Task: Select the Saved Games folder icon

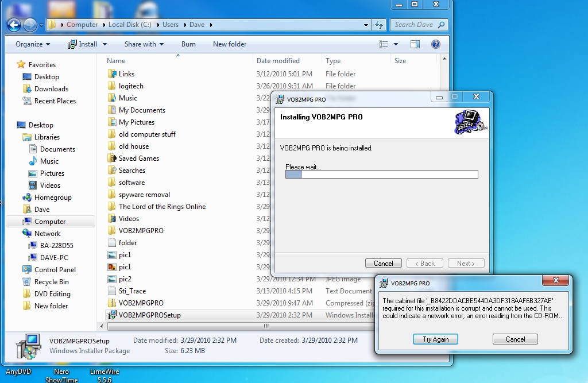Action: coord(112,158)
